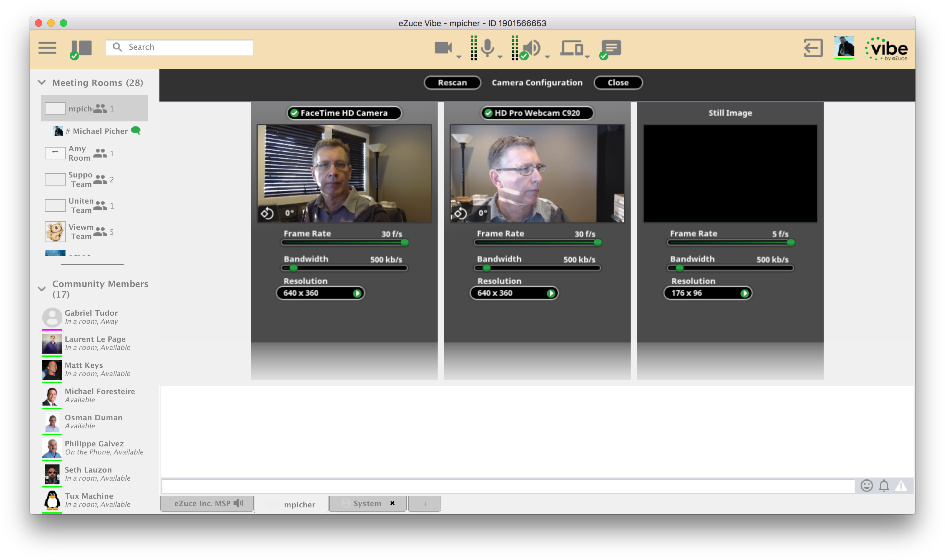Click the chat messages icon in toolbar

(x=611, y=48)
